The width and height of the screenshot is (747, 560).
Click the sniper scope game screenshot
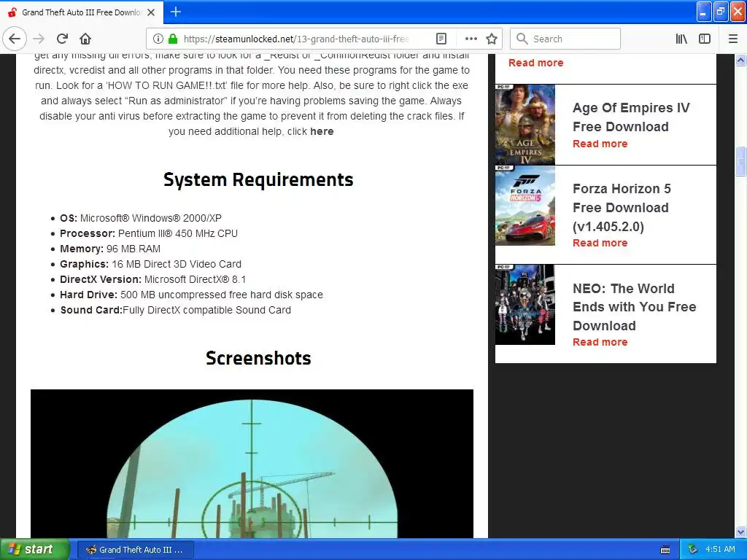click(x=252, y=463)
